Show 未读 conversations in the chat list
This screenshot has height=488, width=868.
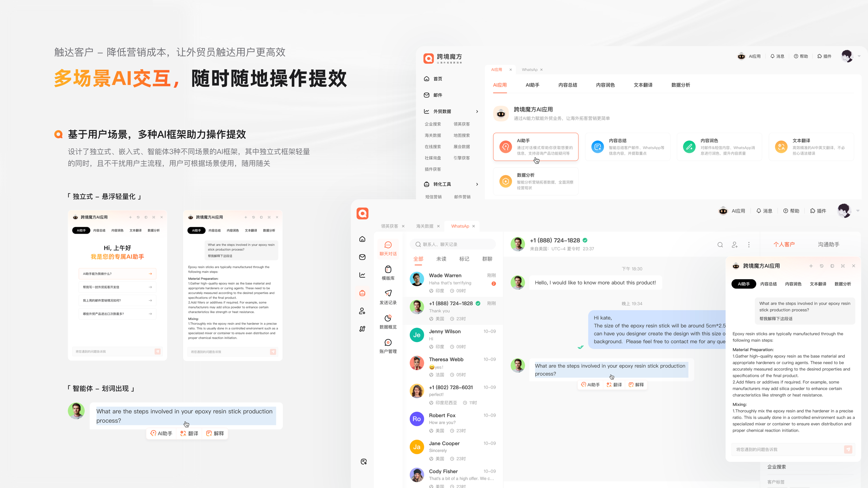pos(441,259)
